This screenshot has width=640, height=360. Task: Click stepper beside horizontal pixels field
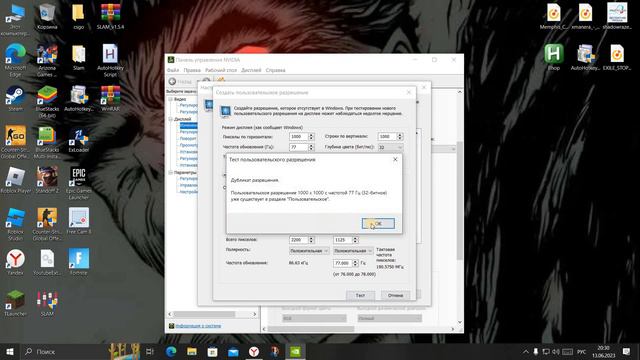pos(311,137)
